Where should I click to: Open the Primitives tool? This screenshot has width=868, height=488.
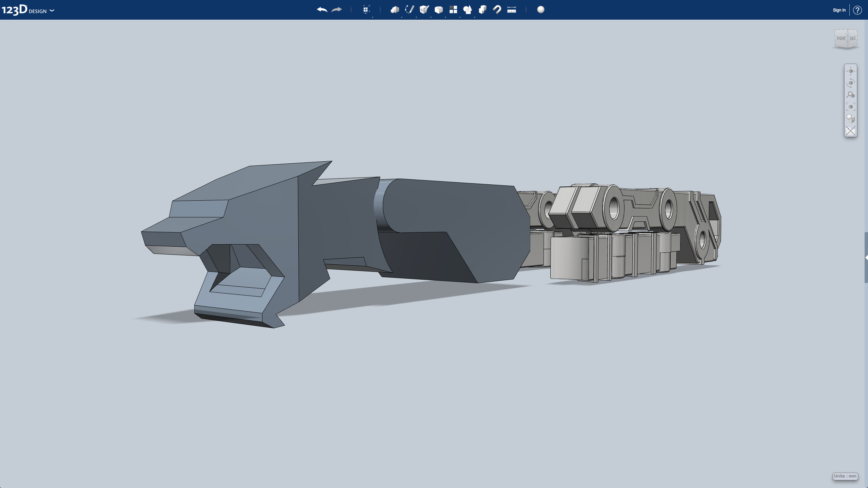(x=394, y=10)
